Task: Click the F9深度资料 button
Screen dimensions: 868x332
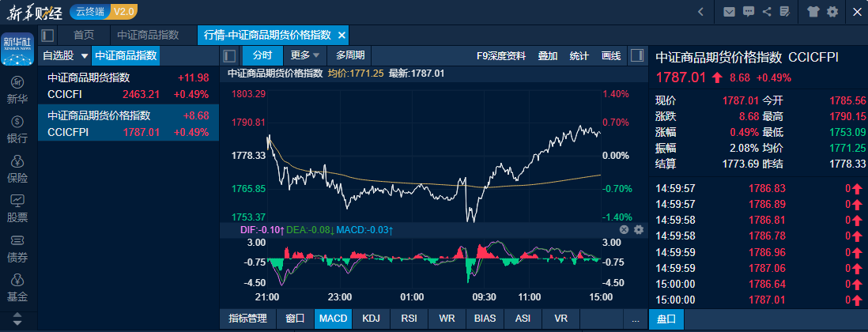Action: [x=500, y=56]
